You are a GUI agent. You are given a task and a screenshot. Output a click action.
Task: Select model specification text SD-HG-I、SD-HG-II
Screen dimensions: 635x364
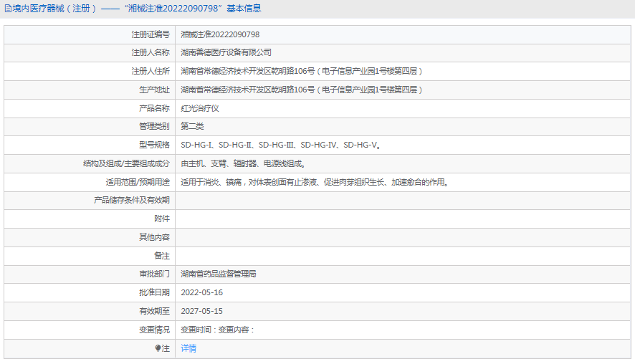pos(216,145)
